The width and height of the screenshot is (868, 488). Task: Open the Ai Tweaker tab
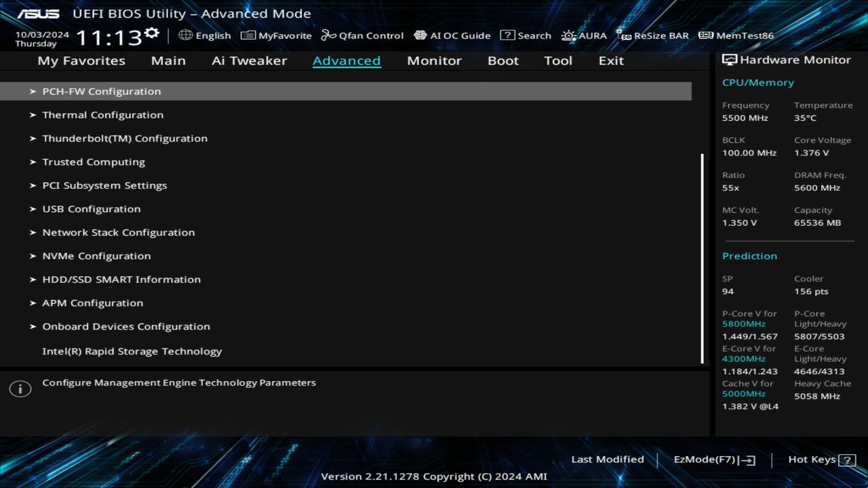pyautogui.click(x=249, y=60)
